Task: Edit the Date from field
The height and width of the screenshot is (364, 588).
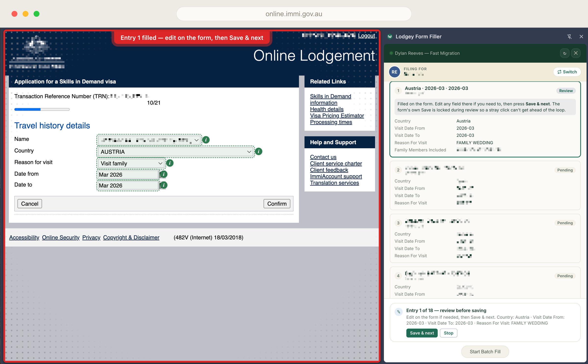Action: click(128, 175)
